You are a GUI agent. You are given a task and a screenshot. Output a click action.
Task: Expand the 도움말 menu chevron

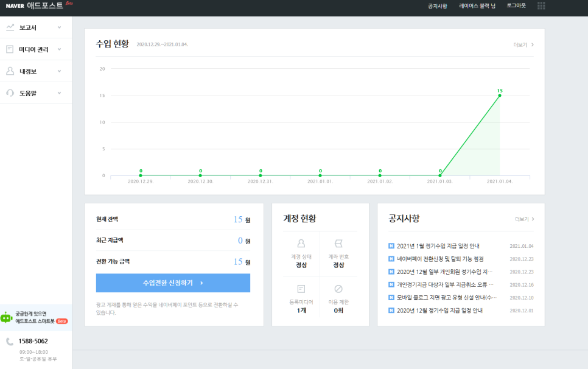point(59,93)
